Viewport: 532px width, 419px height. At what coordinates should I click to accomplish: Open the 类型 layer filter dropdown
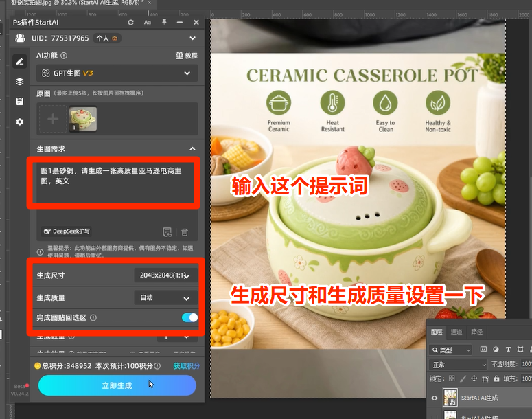click(451, 350)
